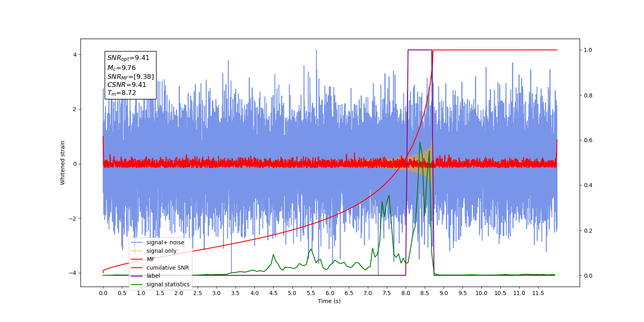The height and width of the screenshot is (322, 644).
Task: Select the SNR_opt=9.41 annotation line
Action: tap(128, 58)
